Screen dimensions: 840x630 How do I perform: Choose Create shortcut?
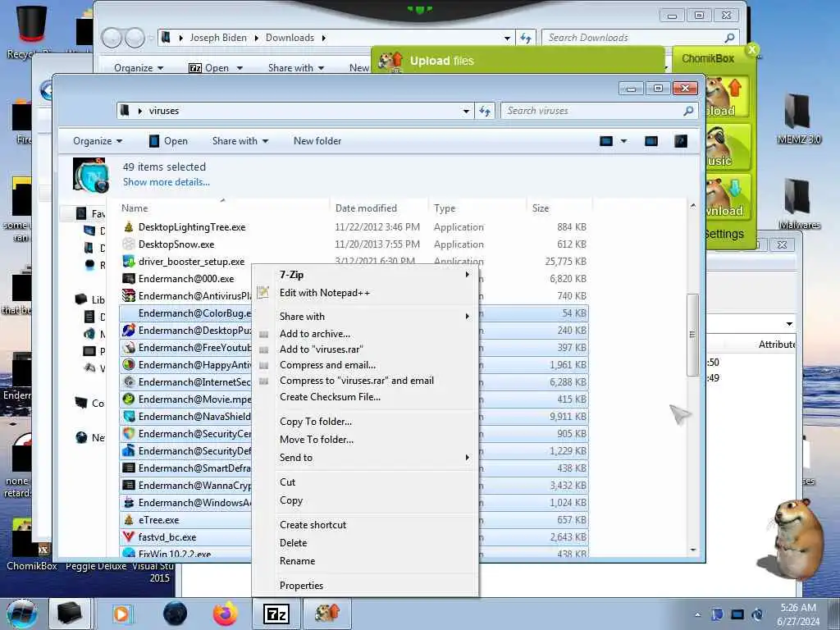(364, 525)
